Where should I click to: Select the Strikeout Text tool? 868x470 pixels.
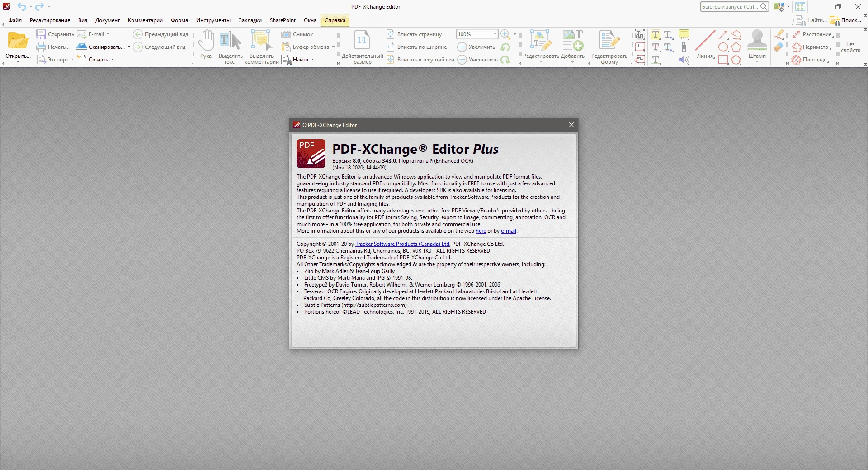coord(656,47)
